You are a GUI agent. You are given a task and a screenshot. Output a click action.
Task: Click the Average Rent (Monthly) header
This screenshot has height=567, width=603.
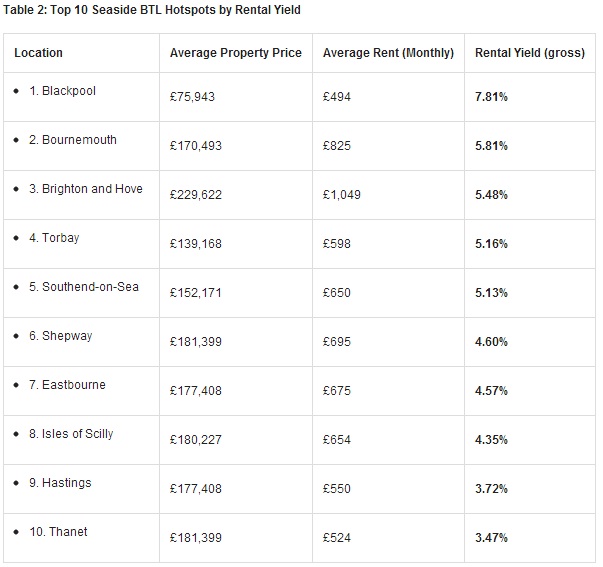pyautogui.click(x=388, y=53)
